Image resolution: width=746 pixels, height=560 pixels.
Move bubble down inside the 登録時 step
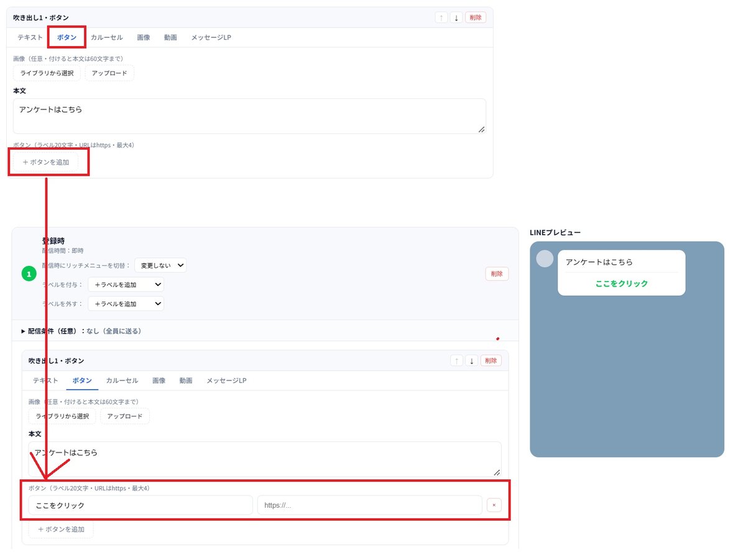point(471,360)
